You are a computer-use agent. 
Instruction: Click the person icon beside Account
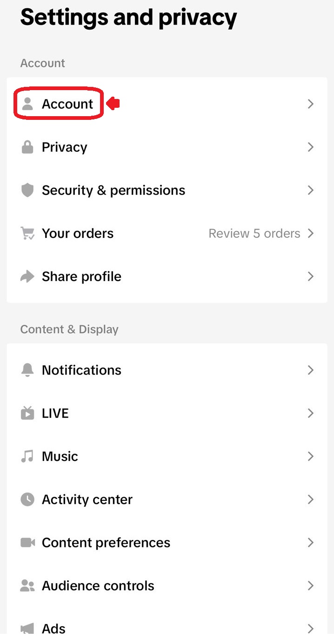click(27, 104)
